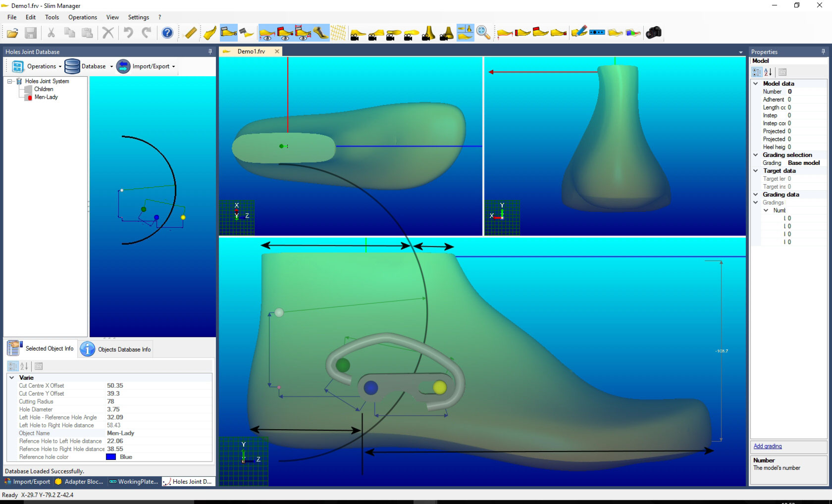Click the pencil edit last icon
The height and width of the screenshot is (504, 832).
[x=578, y=33]
